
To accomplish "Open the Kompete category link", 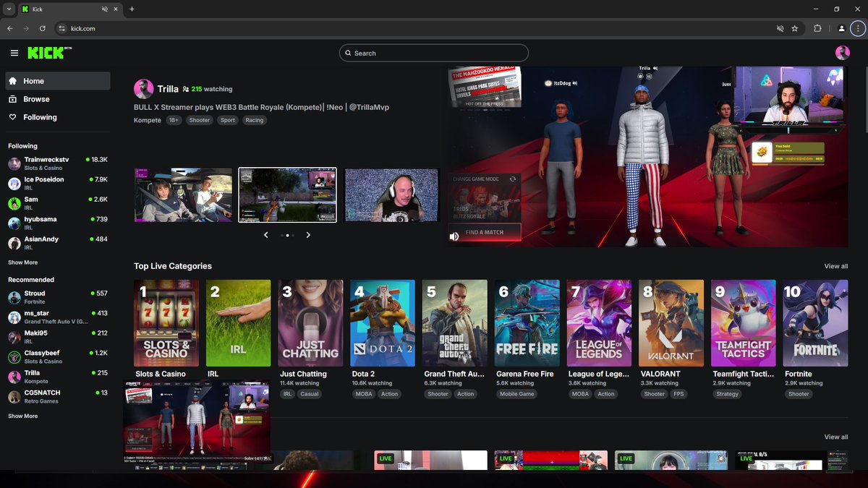I will [x=148, y=120].
